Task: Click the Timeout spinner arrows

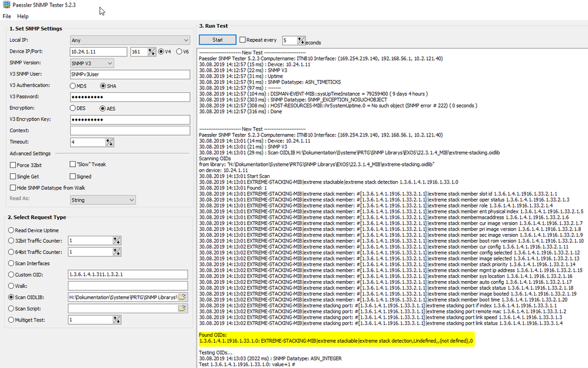Action: pyautogui.click(x=109, y=142)
